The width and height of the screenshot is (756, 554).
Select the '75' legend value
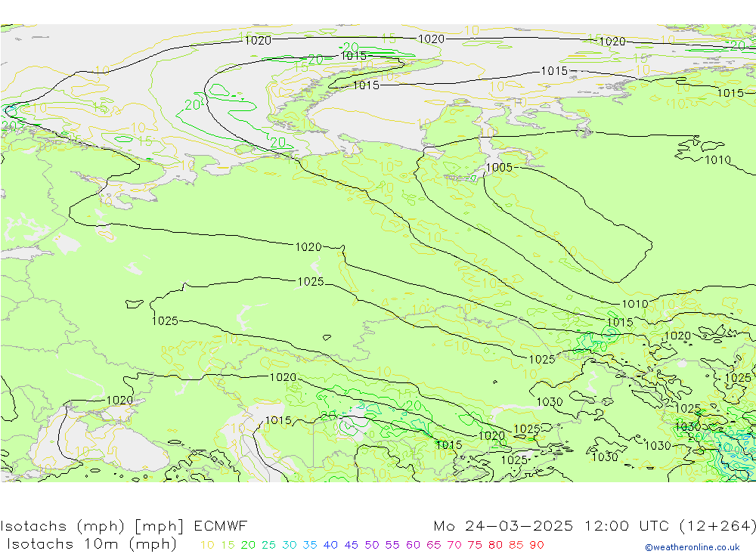pyautogui.click(x=475, y=545)
